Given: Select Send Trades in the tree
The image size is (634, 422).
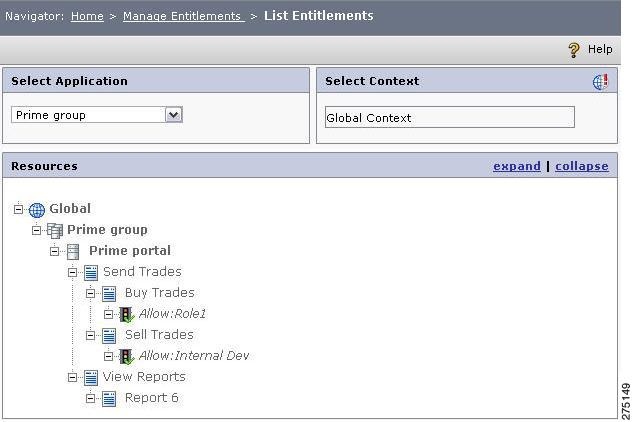Looking at the screenshot, I should [x=142, y=272].
